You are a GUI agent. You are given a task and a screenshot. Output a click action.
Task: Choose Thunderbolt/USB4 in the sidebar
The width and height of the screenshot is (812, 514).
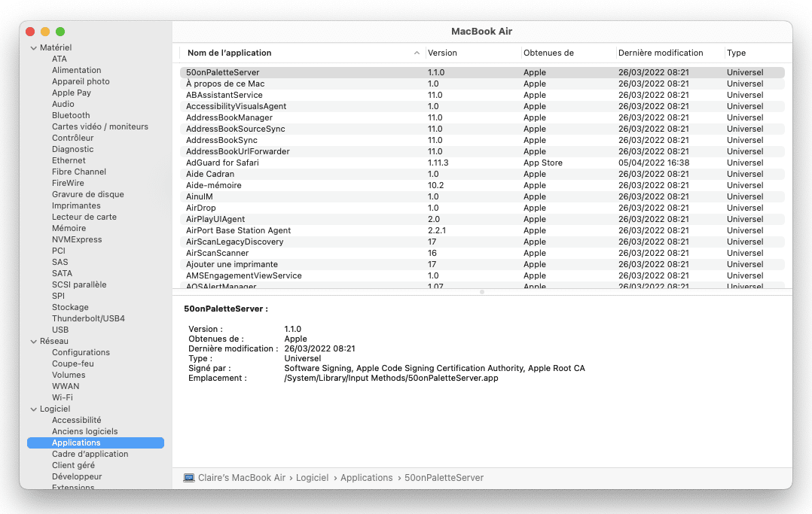[88, 318]
